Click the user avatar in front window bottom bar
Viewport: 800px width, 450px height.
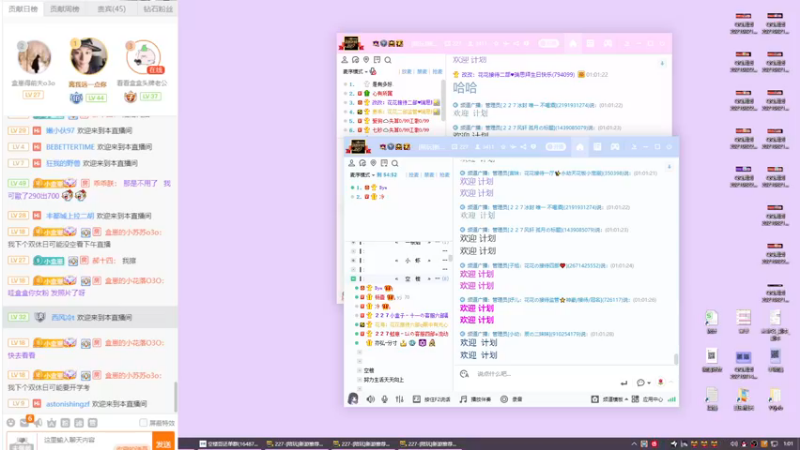coord(353,399)
